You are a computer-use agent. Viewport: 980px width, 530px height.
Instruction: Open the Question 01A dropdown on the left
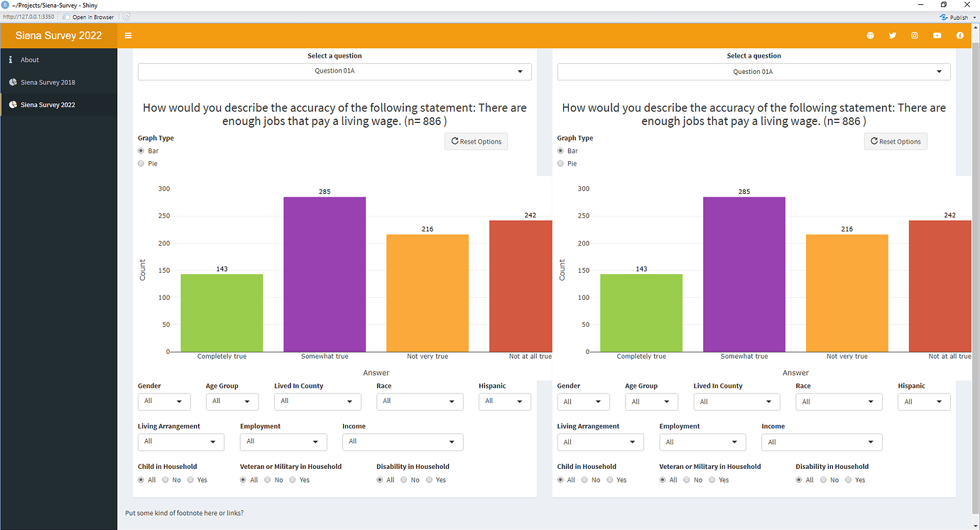coord(334,71)
